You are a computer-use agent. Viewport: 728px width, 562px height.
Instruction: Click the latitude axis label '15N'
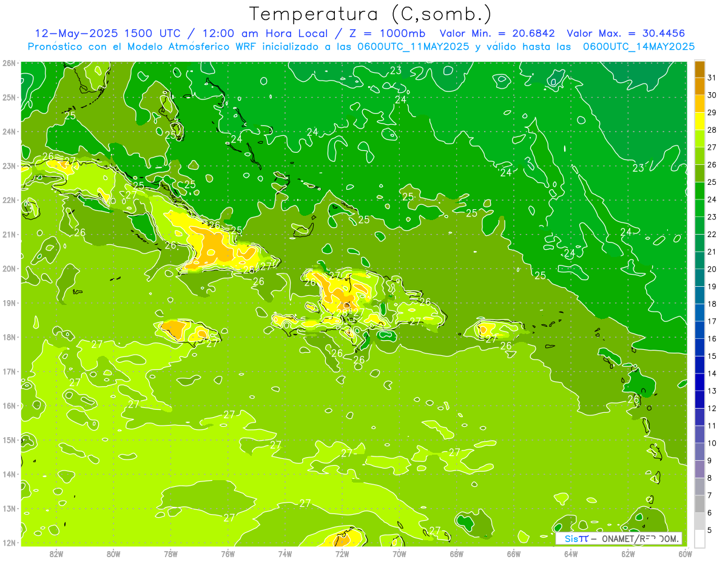[9, 440]
